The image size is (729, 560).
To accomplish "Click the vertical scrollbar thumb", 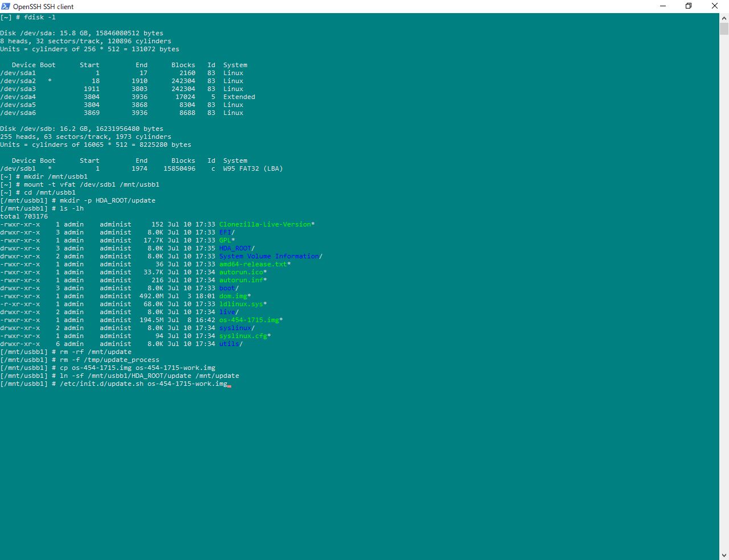I will (724, 29).
